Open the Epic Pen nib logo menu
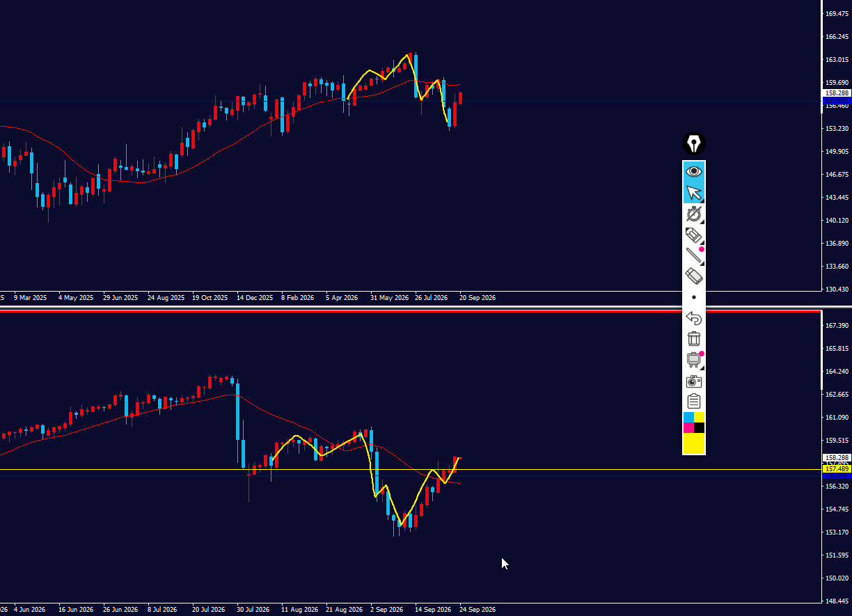The height and width of the screenshot is (616, 852). pos(694,143)
